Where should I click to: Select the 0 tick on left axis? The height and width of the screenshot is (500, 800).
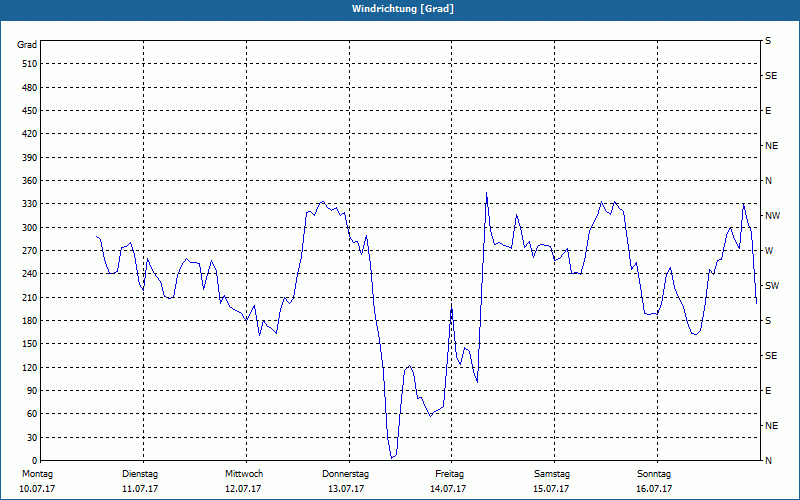pyautogui.click(x=35, y=461)
